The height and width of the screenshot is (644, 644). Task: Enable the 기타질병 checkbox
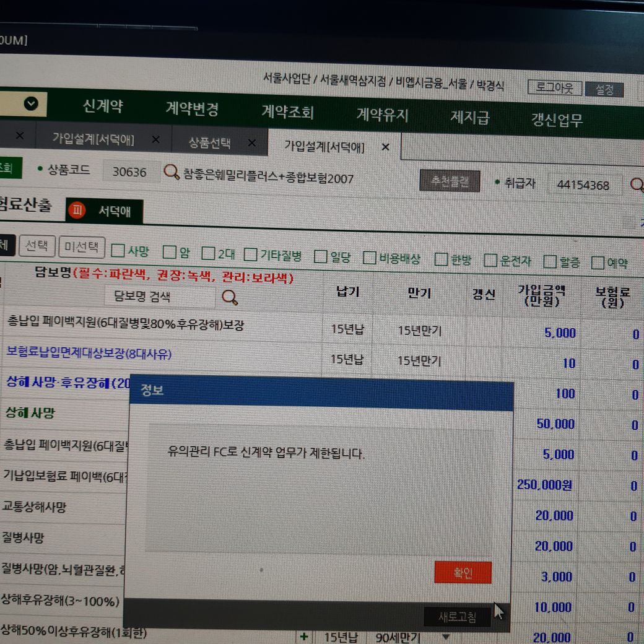click(x=250, y=254)
